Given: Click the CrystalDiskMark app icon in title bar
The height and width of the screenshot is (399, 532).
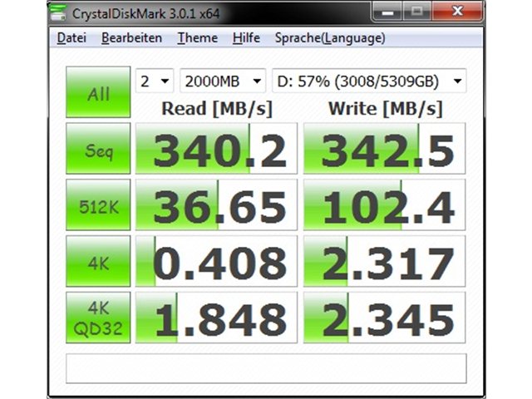Looking at the screenshot, I should tap(57, 12).
